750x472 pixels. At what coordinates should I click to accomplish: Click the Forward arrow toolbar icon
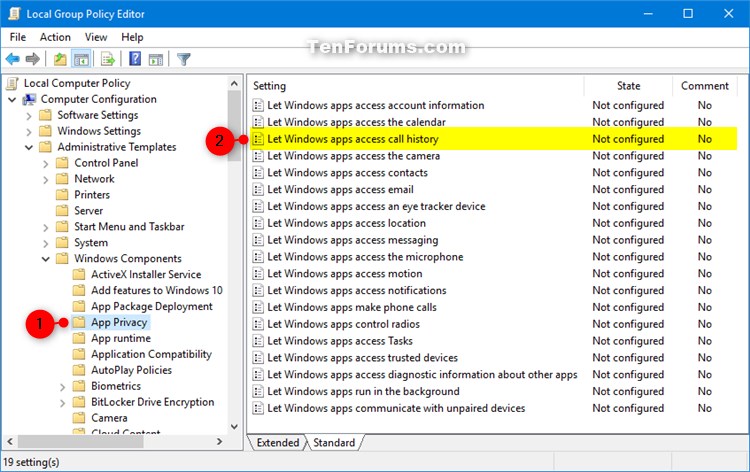(x=33, y=59)
